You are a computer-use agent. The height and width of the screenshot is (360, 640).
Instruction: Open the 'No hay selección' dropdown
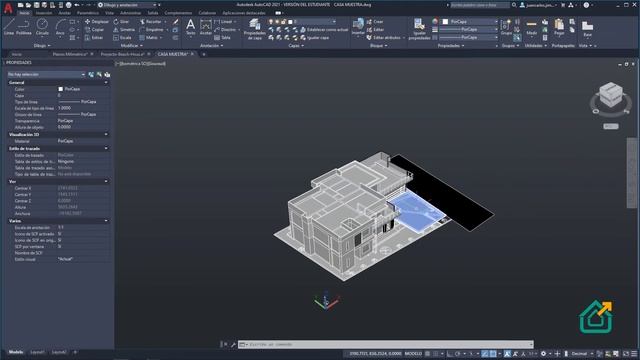click(x=47, y=75)
